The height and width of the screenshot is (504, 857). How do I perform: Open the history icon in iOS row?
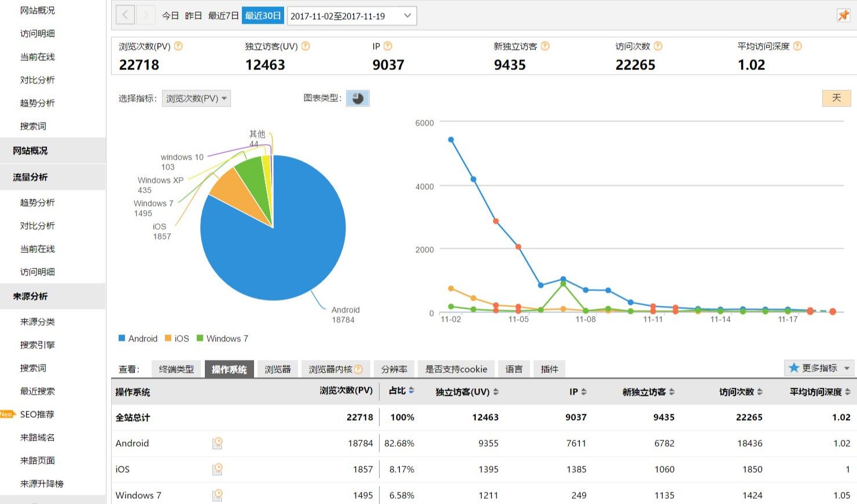(218, 469)
